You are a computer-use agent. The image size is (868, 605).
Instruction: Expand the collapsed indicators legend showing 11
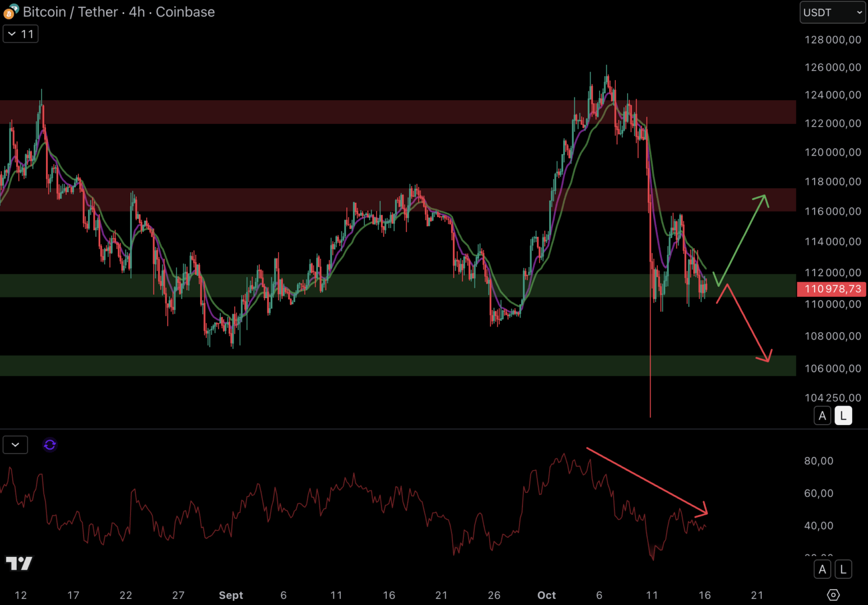point(21,34)
